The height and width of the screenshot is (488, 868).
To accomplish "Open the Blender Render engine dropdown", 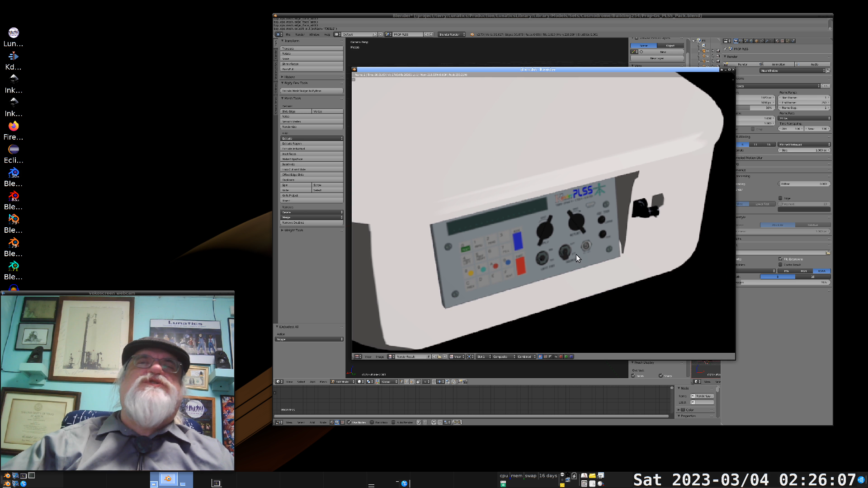I will [x=450, y=34].
